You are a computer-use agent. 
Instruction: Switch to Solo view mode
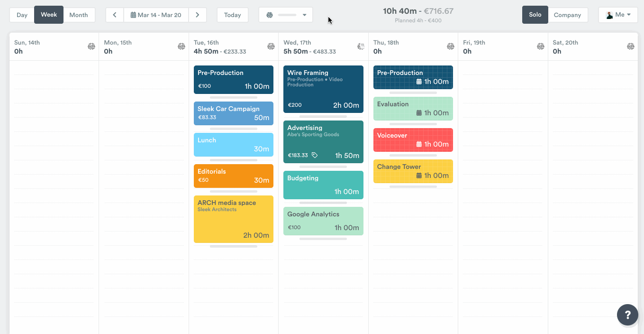535,15
